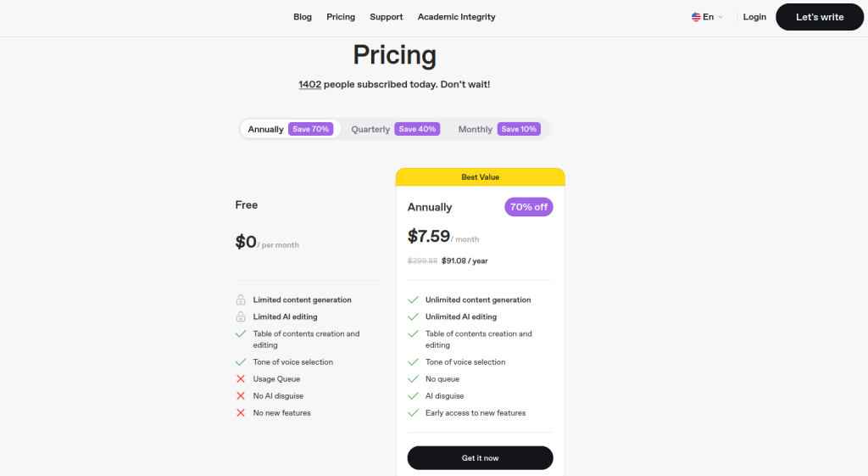
Task: Click red X icon beside Usage Queue
Action: (x=241, y=379)
